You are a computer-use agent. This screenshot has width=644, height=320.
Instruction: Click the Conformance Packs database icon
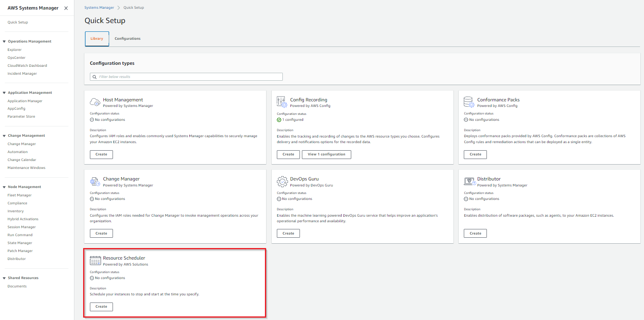(469, 102)
